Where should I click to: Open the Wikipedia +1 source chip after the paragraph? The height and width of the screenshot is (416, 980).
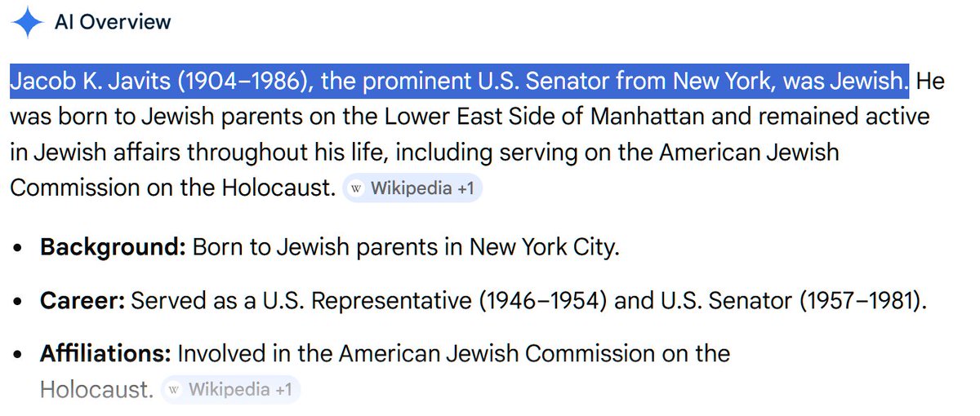tap(412, 188)
